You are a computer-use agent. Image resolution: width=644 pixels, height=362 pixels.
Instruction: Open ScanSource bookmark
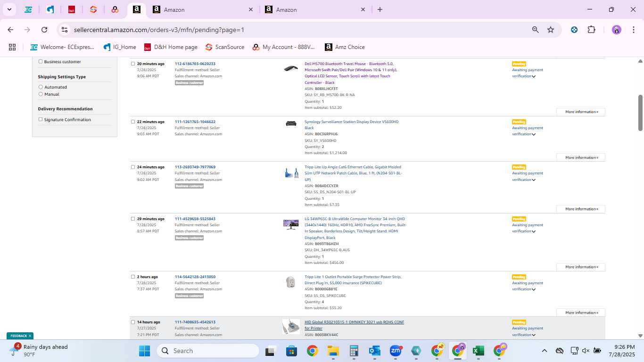[x=225, y=47]
